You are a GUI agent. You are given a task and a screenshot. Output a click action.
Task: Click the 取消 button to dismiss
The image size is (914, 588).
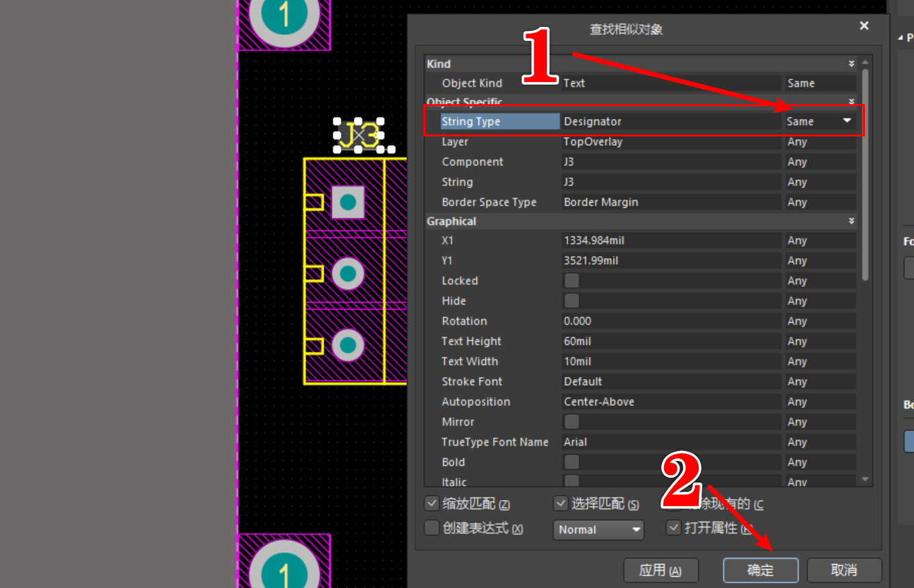(845, 569)
